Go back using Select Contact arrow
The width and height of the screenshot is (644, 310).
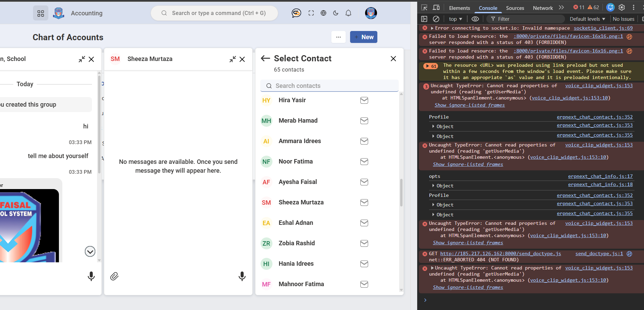click(265, 59)
